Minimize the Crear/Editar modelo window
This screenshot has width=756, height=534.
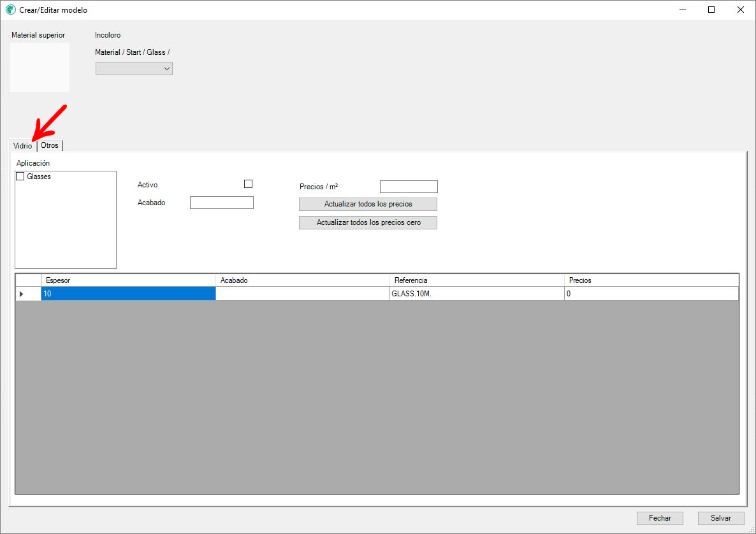[683, 10]
